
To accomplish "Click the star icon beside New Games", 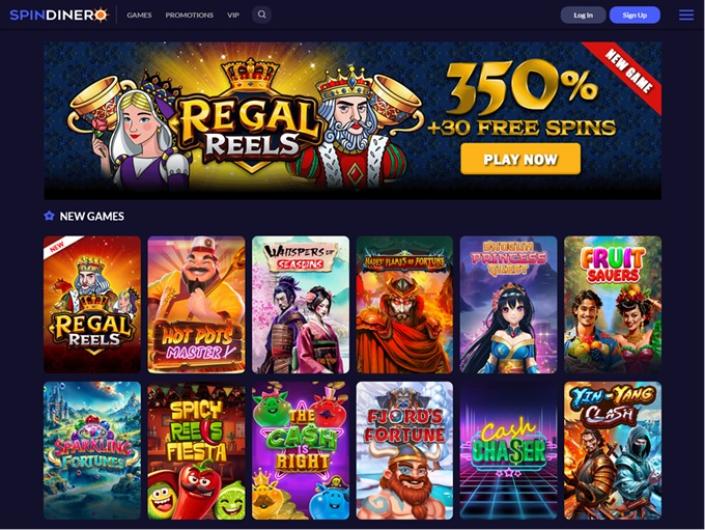I will [x=49, y=216].
